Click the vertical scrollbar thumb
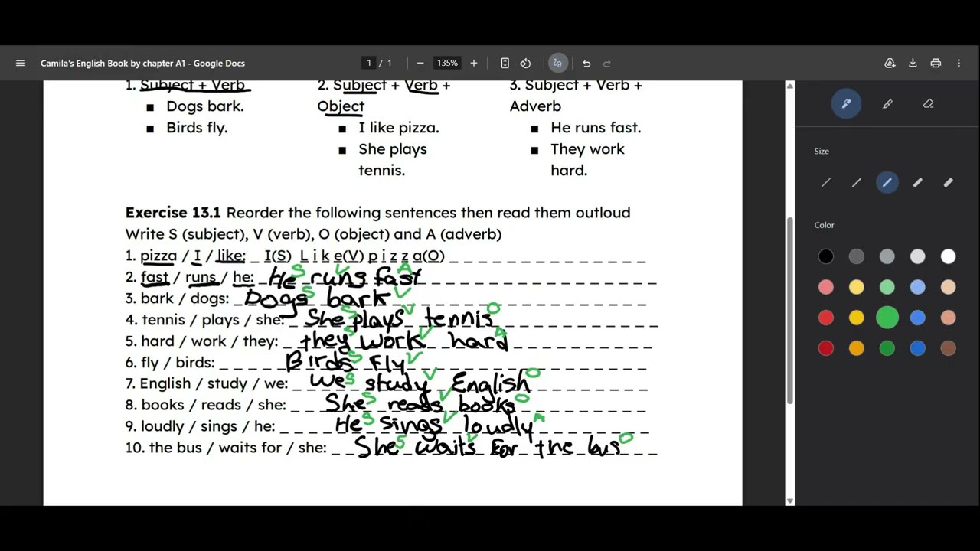Image resolution: width=980 pixels, height=551 pixels. tap(790, 311)
